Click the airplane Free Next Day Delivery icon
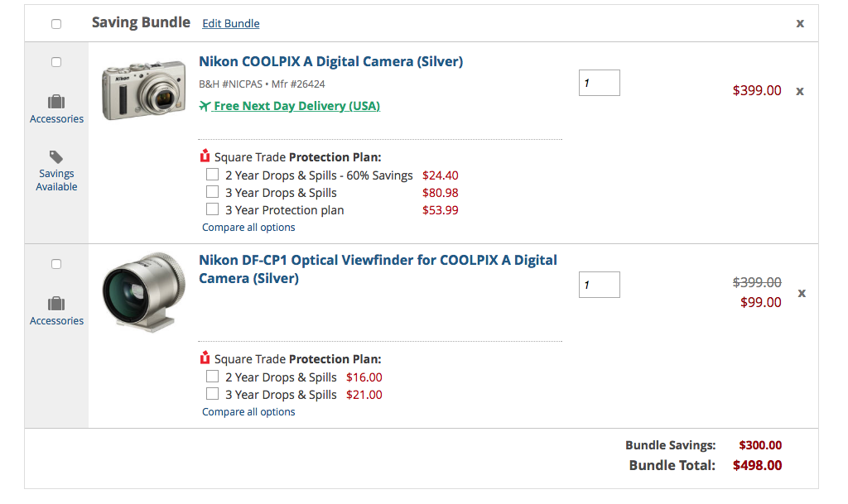 tap(205, 106)
